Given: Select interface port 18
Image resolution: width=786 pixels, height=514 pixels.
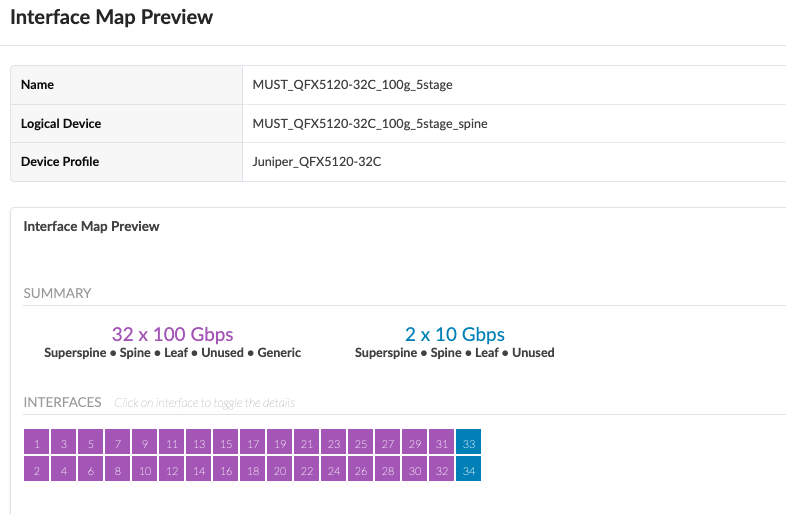Looking at the screenshot, I should tap(252, 470).
